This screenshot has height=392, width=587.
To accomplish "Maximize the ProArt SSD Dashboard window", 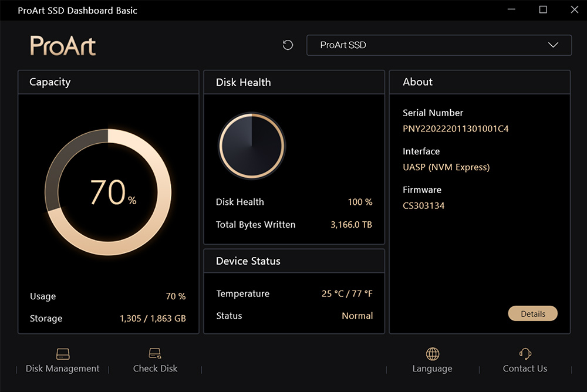I will point(543,10).
